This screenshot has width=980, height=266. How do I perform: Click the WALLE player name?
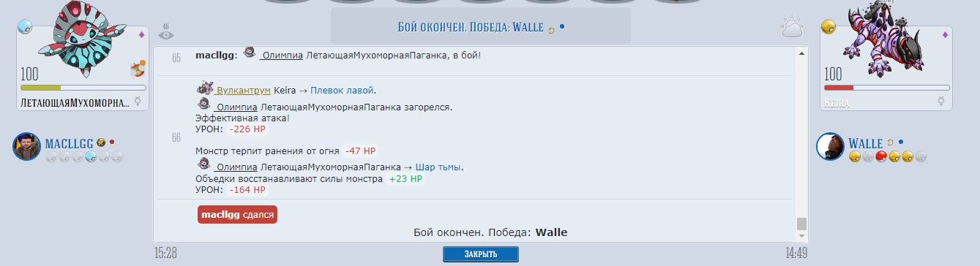click(x=866, y=142)
